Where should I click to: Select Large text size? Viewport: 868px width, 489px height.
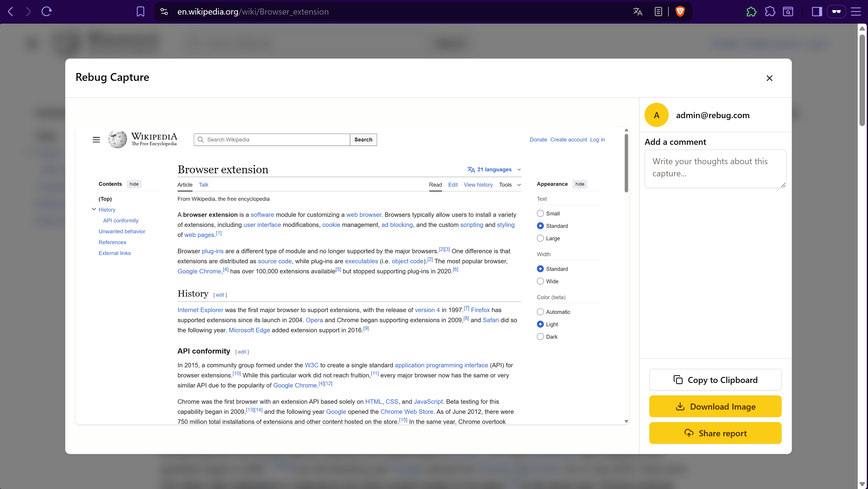pyautogui.click(x=540, y=238)
